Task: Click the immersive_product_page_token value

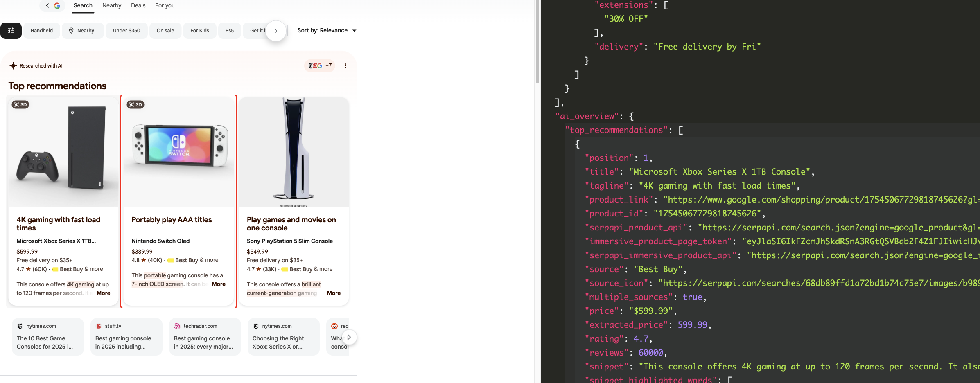Action: pyautogui.click(x=861, y=241)
